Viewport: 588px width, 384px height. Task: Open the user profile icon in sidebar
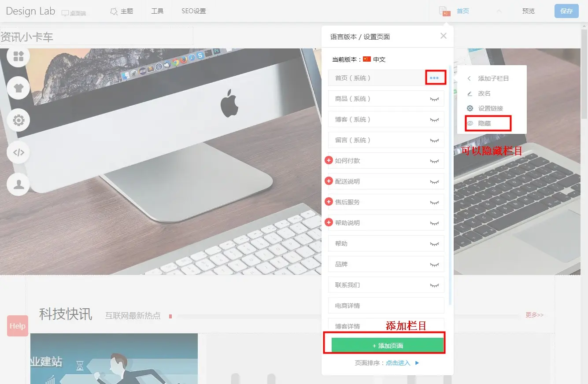[x=18, y=184]
